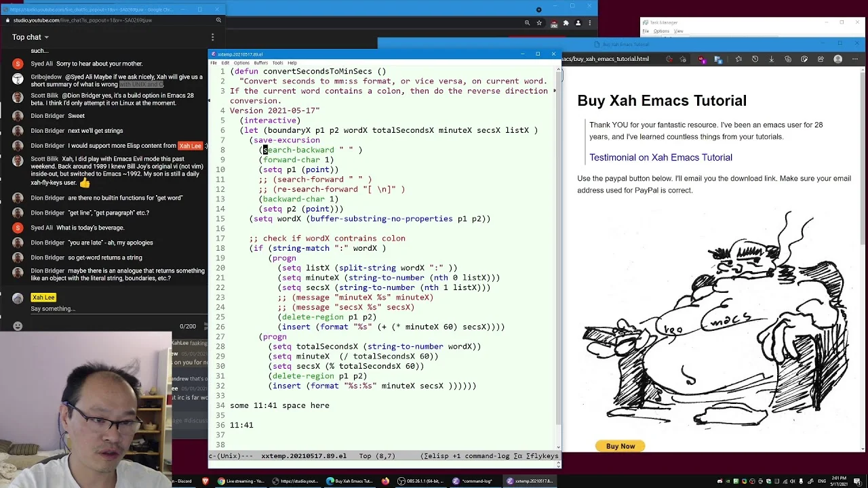Viewport: 868px width, 488px height.
Task: Open Edge downloads arrow icon
Action: [771, 59]
